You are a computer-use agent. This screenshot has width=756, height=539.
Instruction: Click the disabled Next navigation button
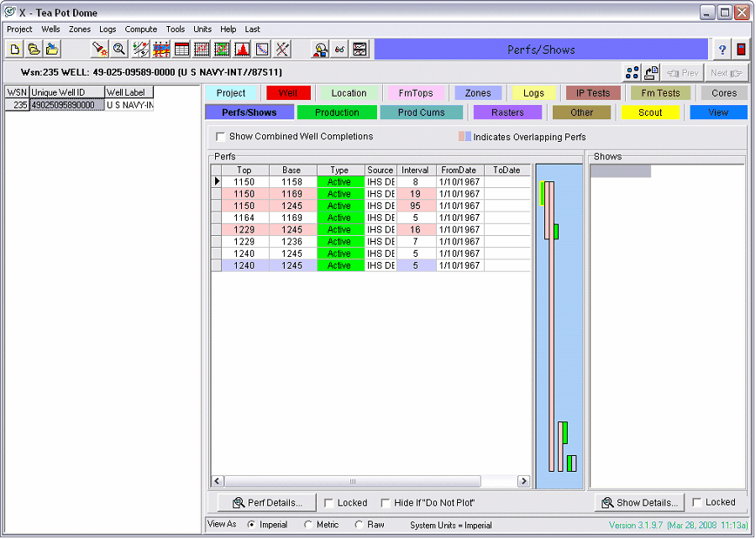coord(726,73)
